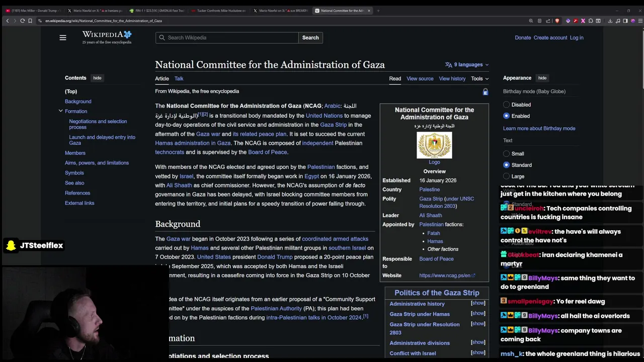Click the browser address bar URL
644x362 pixels.
104,21
